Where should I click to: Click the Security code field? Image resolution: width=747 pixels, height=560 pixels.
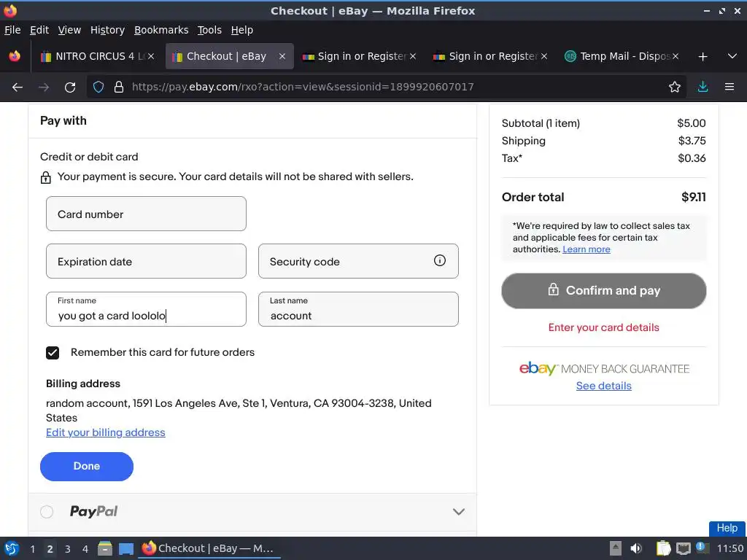point(358,262)
